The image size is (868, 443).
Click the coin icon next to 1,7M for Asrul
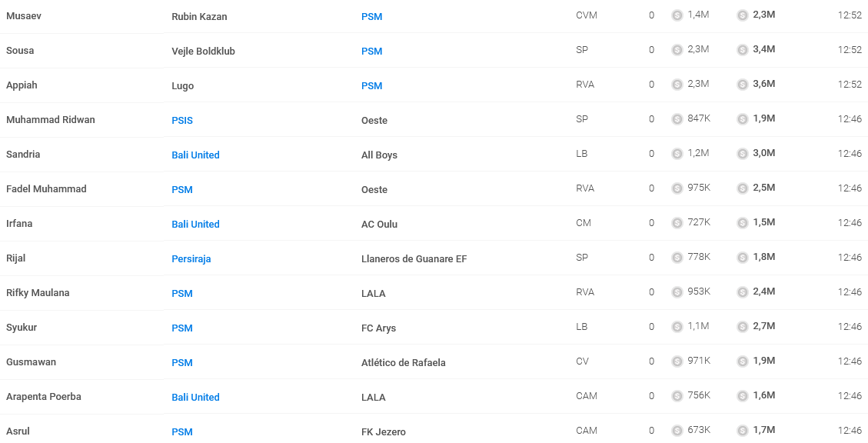pyautogui.click(x=743, y=430)
